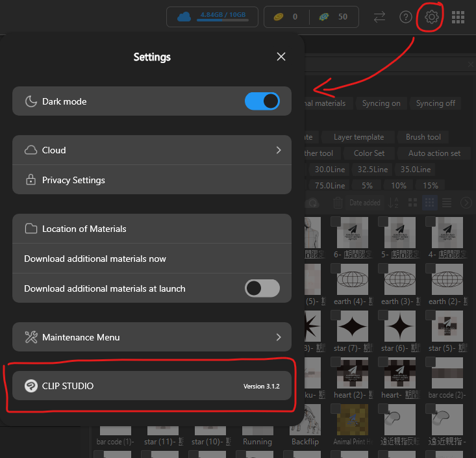The width and height of the screenshot is (476, 458).
Task: Click the trash can delete icon
Action: click(338, 203)
